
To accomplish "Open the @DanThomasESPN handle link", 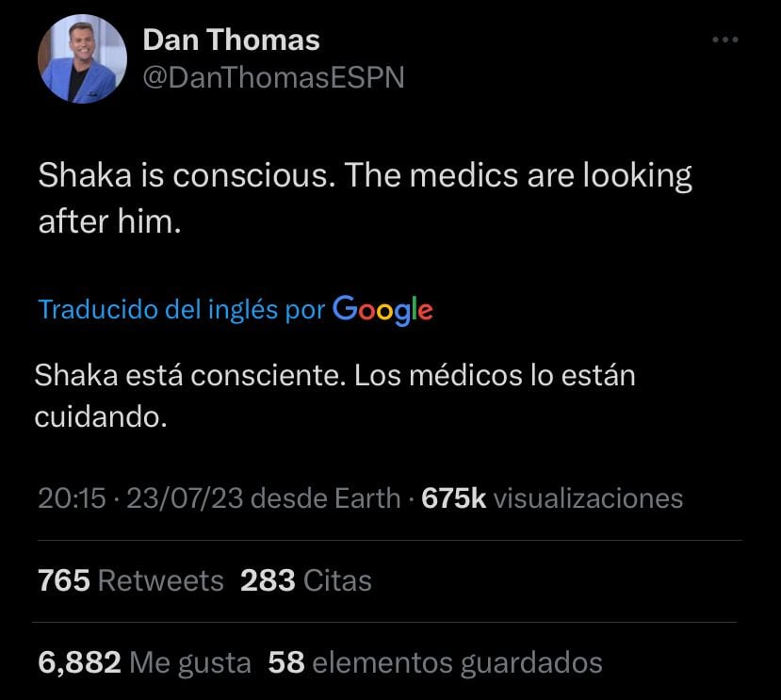I will [x=272, y=77].
